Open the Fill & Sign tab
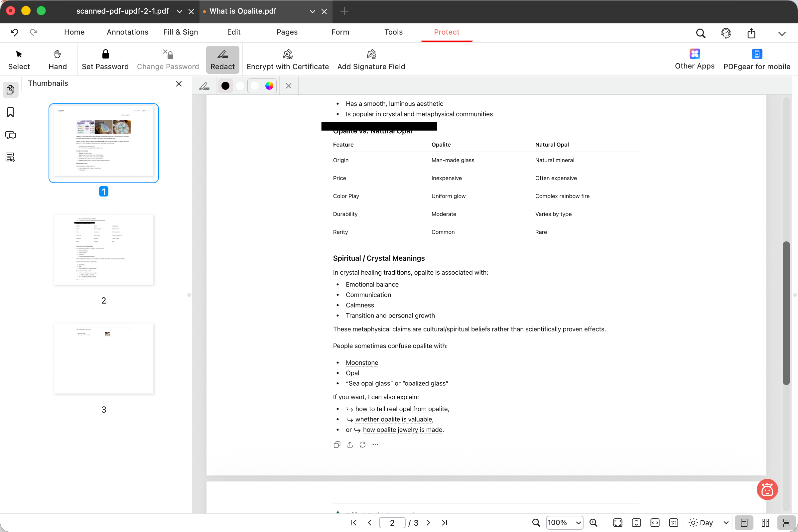This screenshot has width=798, height=532. point(181,32)
